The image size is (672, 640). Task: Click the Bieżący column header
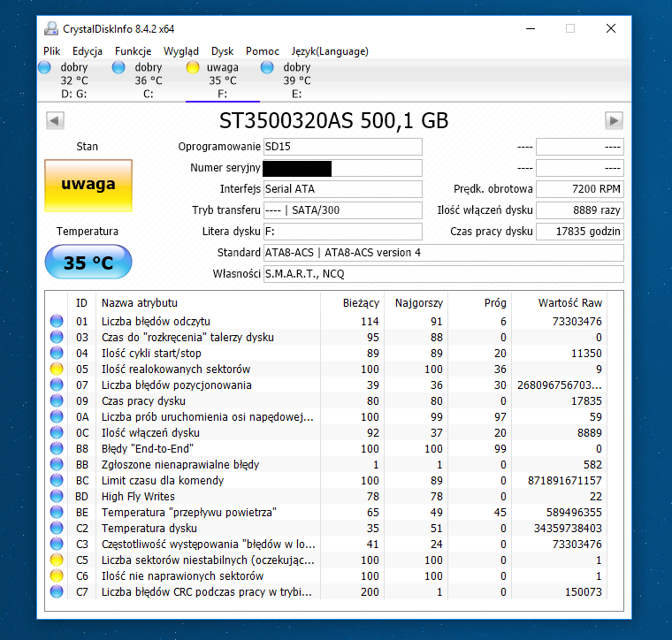click(x=352, y=303)
